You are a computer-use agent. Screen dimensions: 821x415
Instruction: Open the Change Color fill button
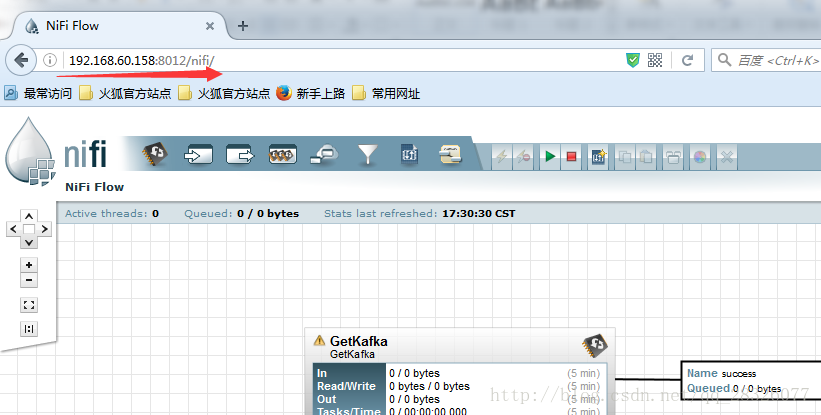(700, 156)
